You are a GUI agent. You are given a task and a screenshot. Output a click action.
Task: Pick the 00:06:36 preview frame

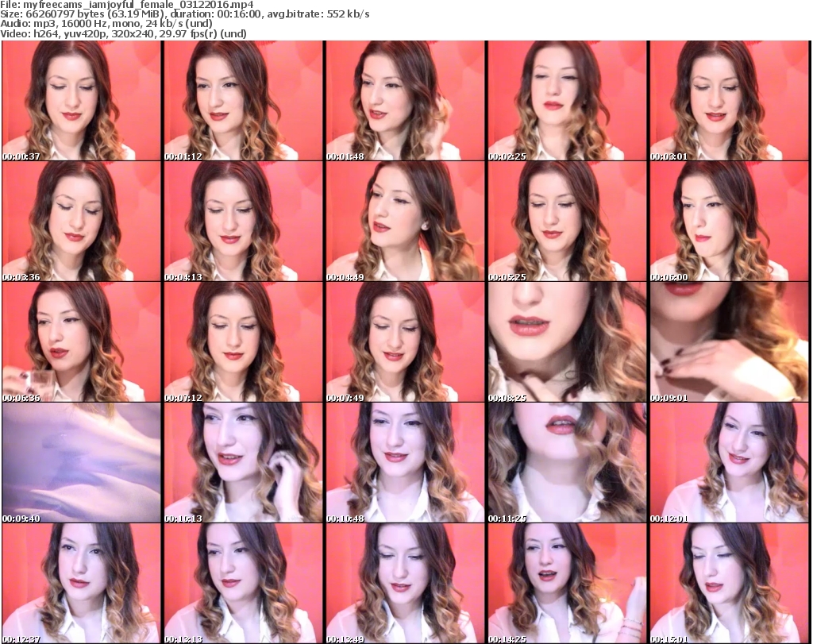[x=82, y=342]
